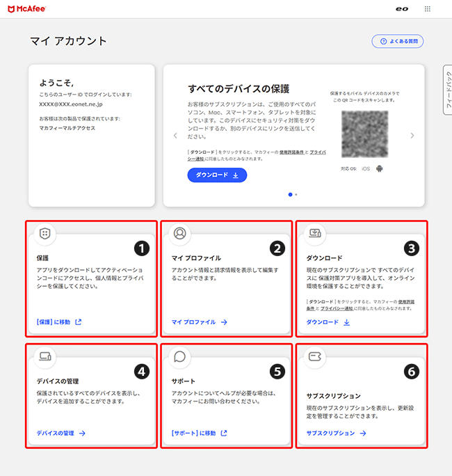Image resolution: width=452 pixels, height=476 pixels.
Task: Open デバイスの管理 link
Action: tap(55, 433)
